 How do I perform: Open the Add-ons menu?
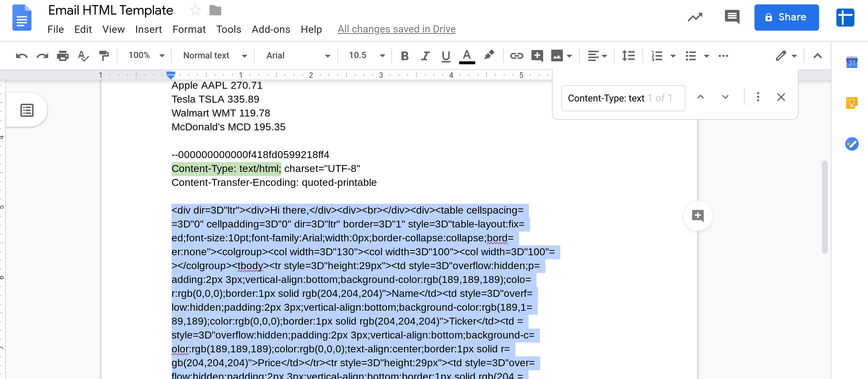271,29
